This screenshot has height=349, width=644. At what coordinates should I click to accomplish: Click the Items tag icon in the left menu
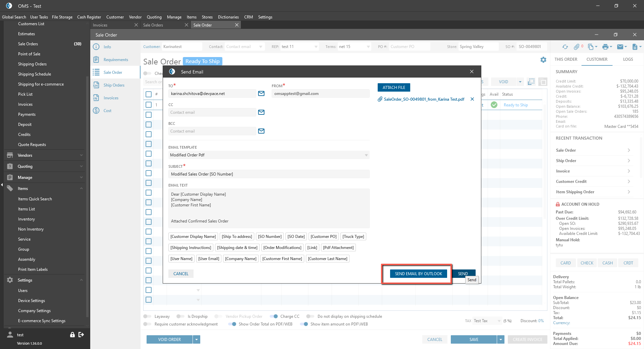point(10,189)
